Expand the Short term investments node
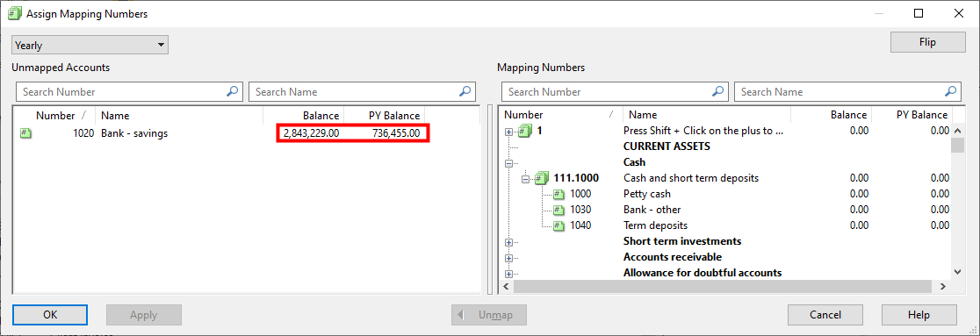The image size is (980, 336). tap(508, 242)
